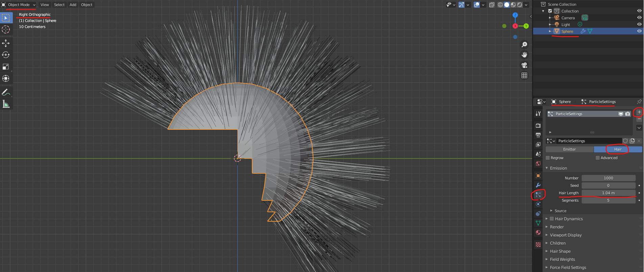Toggle particle system render camera icon
The image size is (644, 272).
(x=628, y=114)
